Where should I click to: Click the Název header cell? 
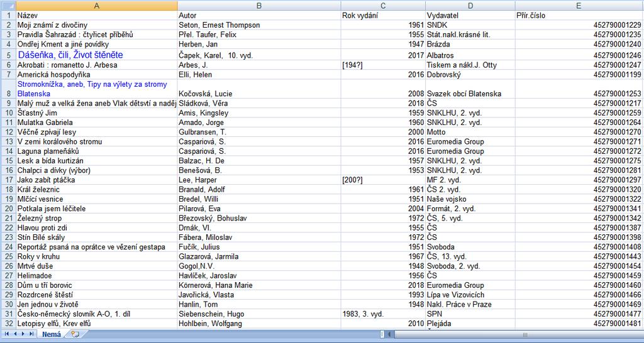(96, 15)
